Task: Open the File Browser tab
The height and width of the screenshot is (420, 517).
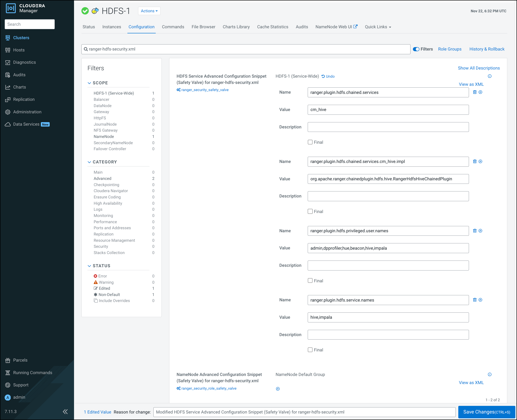Action: coord(203,27)
